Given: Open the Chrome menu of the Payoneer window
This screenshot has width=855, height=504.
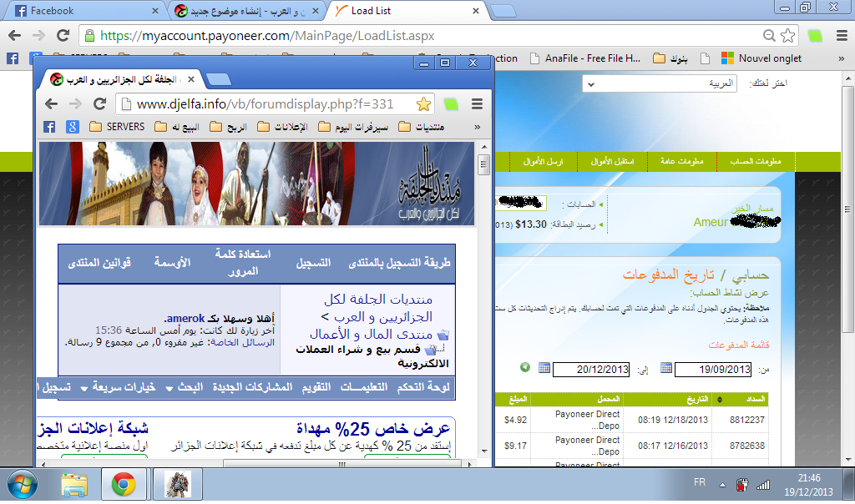Looking at the screenshot, I should pyautogui.click(x=842, y=36).
